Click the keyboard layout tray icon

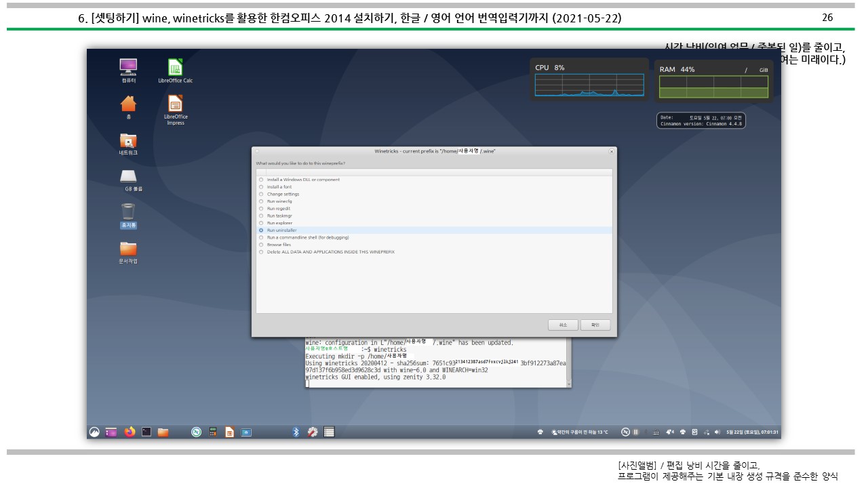click(x=656, y=432)
